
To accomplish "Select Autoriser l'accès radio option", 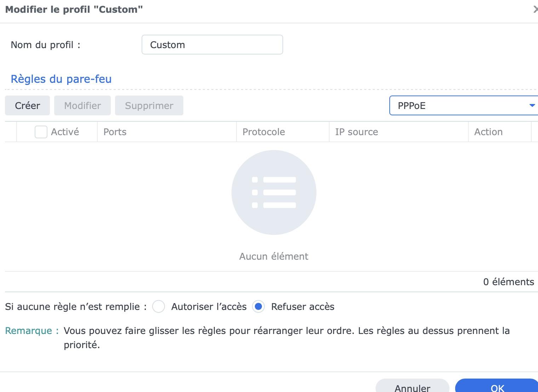I will point(159,306).
